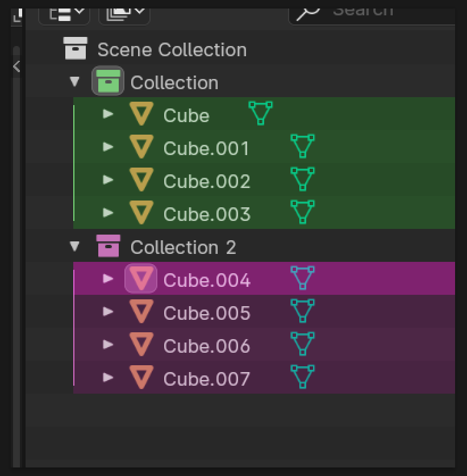Select the Collection name text
467x476 pixels.
coord(174,82)
